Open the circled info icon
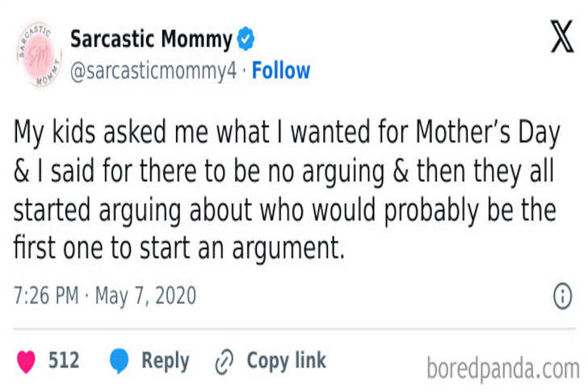 coord(562,297)
